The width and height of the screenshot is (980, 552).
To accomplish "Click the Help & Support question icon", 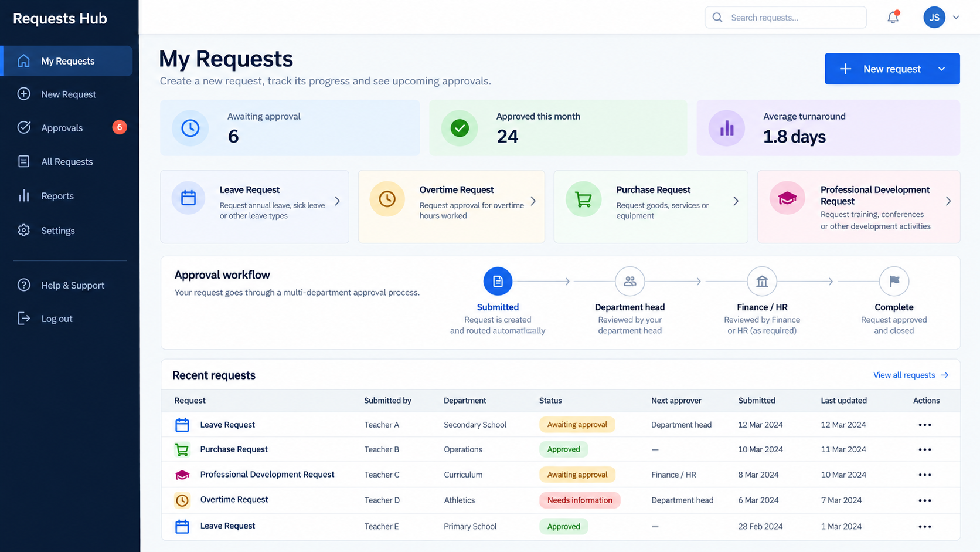I will point(23,285).
